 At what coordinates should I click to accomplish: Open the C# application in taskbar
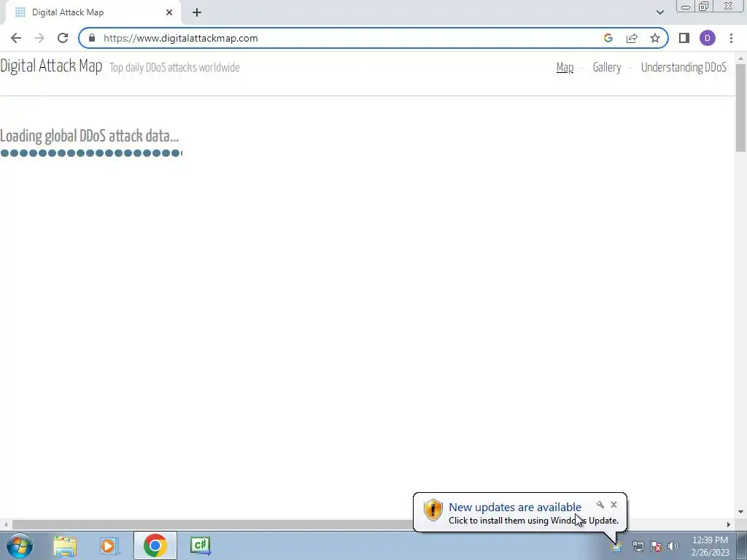[x=200, y=545]
